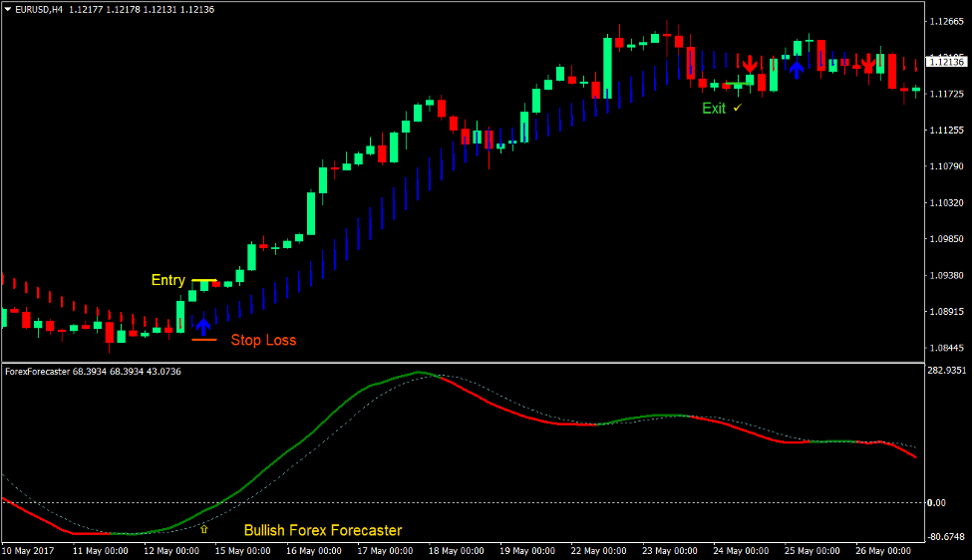The width and height of the screenshot is (974, 560).
Task: Click the 1.08445 price axis label
Action: (947, 349)
